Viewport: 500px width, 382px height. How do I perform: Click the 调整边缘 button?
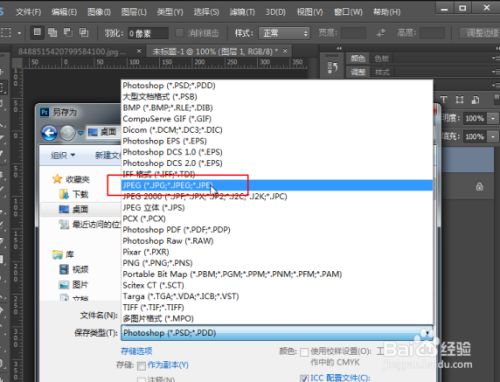[481, 33]
